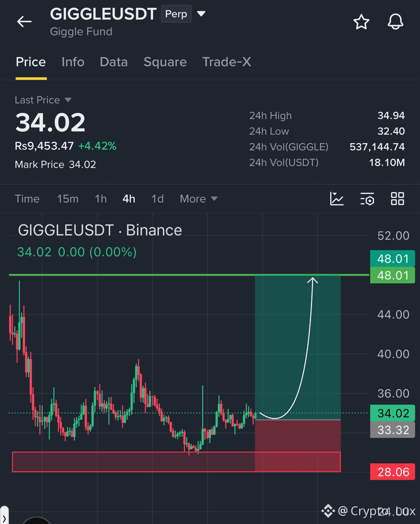Screen dimensions: 420x524
Task: Click the 24h Low value 32.40
Action: [x=391, y=132]
